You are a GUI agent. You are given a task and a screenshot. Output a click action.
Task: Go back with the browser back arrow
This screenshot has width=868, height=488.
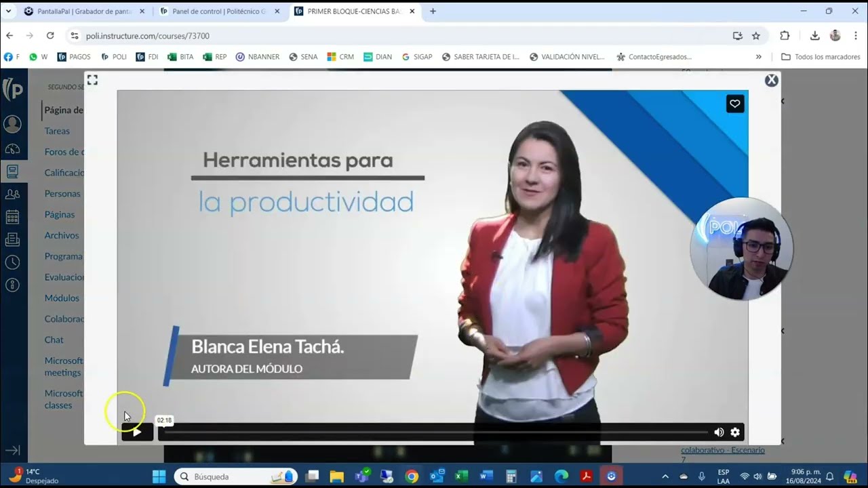click(x=9, y=36)
